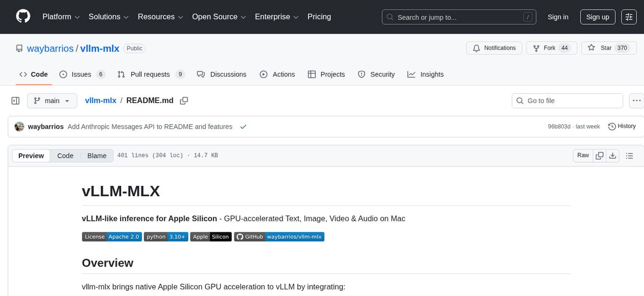Visit the waybarrios profile link

[50, 48]
